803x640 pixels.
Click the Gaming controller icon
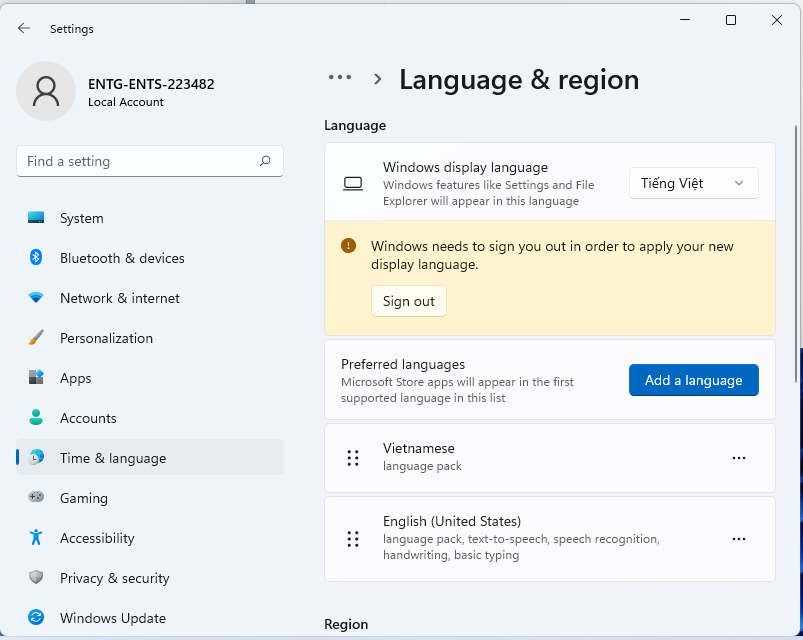pyautogui.click(x=36, y=497)
